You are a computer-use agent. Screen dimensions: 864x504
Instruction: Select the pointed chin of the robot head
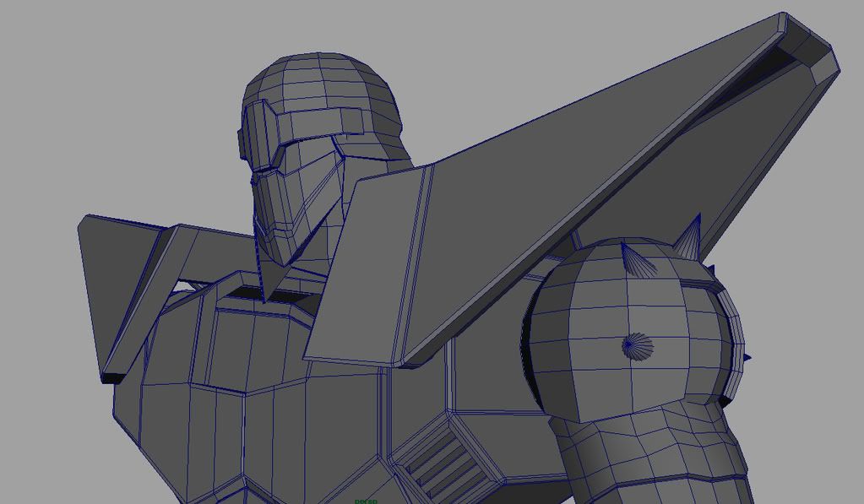coord(270,279)
